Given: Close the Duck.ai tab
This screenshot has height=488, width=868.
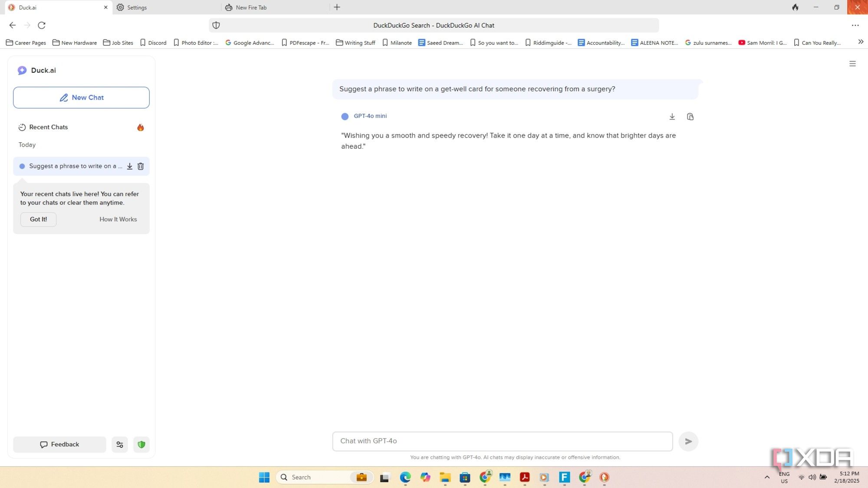Looking at the screenshot, I should [105, 7].
